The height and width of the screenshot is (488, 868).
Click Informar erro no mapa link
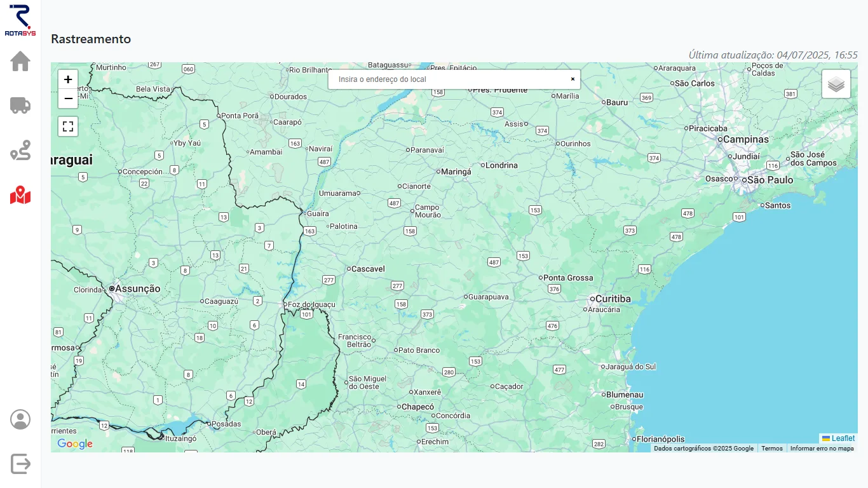point(822,449)
